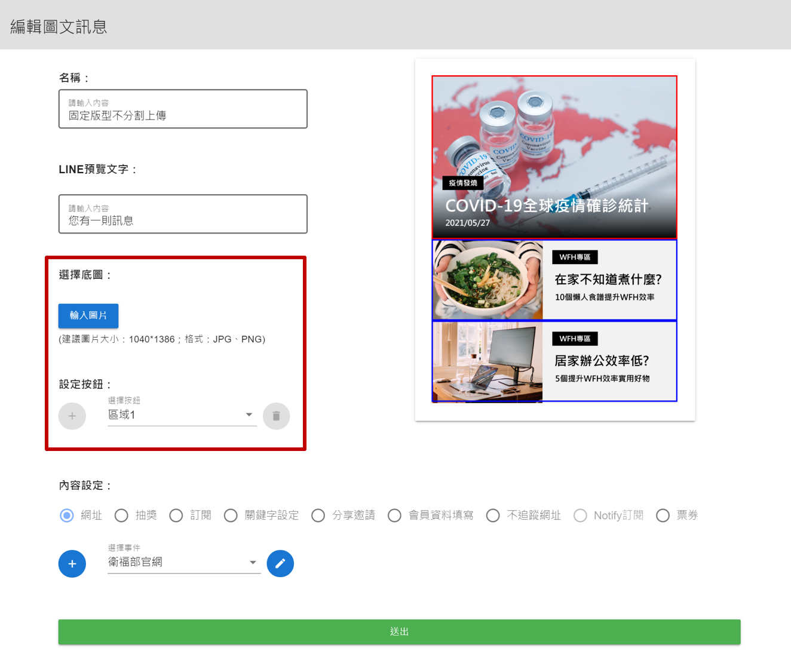Select the 會員資料填寫 option
This screenshot has height=672, width=791.
click(394, 515)
